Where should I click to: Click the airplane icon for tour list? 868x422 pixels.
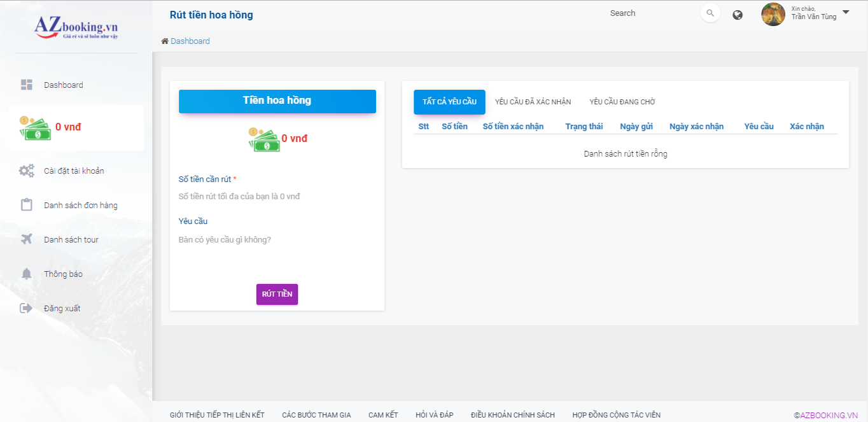click(26, 239)
